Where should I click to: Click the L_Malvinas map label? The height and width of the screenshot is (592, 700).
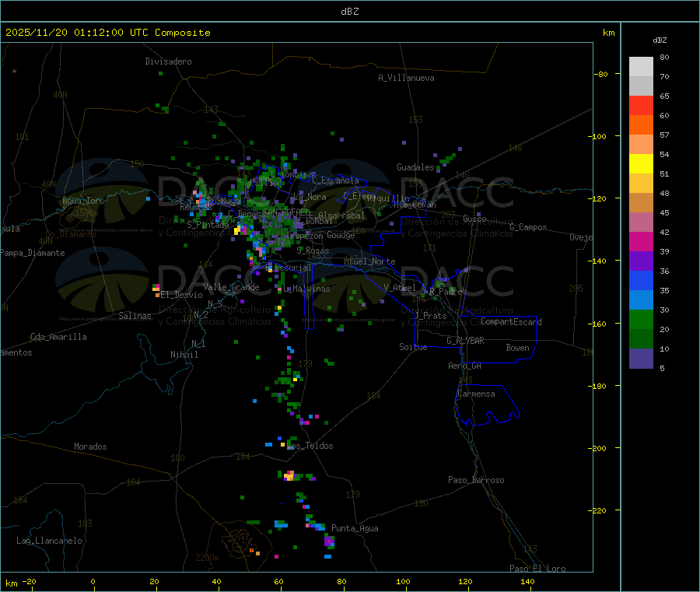(x=306, y=289)
